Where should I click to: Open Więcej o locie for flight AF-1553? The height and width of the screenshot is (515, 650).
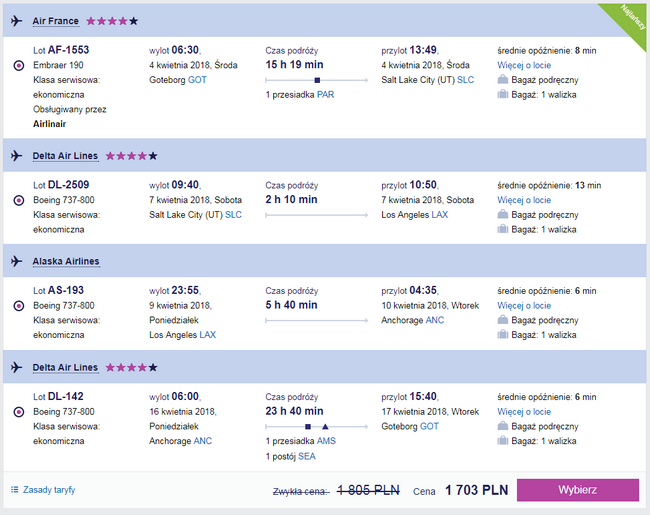[x=524, y=65]
